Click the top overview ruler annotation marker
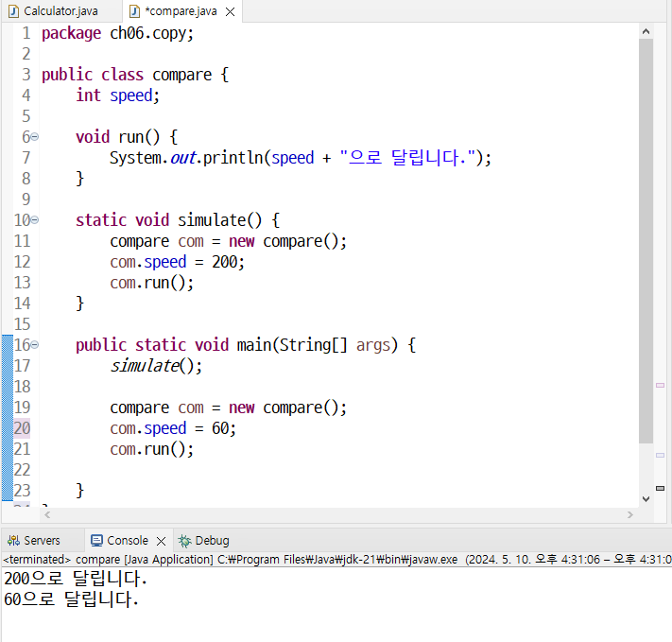 (660, 385)
